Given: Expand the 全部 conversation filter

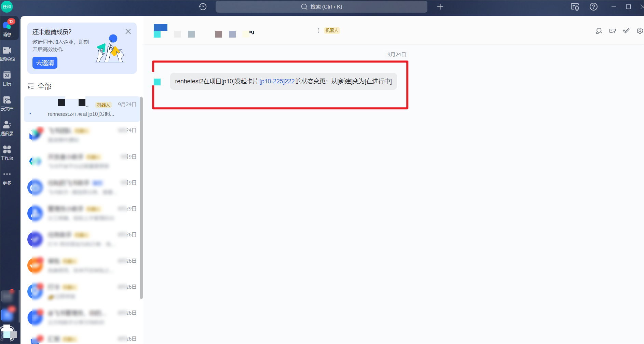Looking at the screenshot, I should (x=40, y=86).
